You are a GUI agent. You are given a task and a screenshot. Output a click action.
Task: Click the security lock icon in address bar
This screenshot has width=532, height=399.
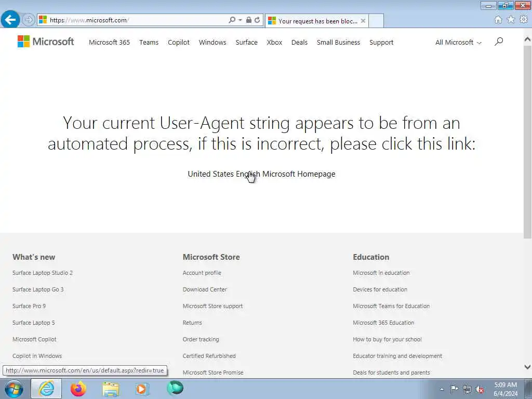tap(249, 20)
